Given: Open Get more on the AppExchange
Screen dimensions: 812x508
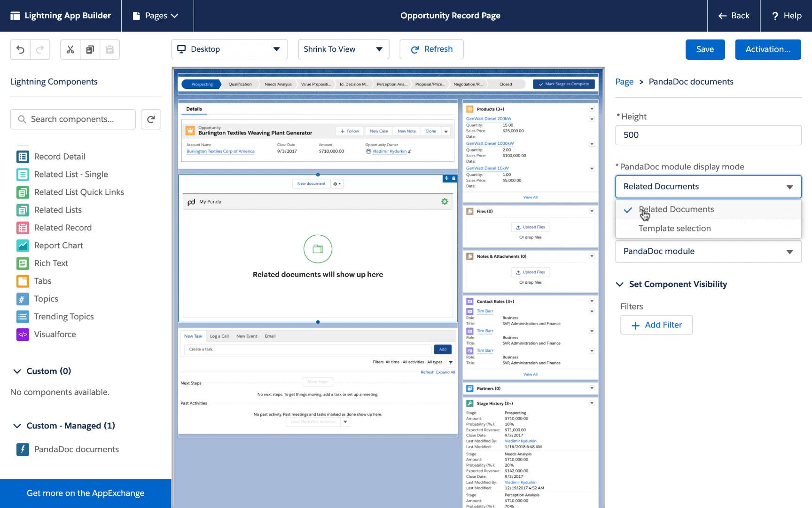Looking at the screenshot, I should click(x=86, y=493).
